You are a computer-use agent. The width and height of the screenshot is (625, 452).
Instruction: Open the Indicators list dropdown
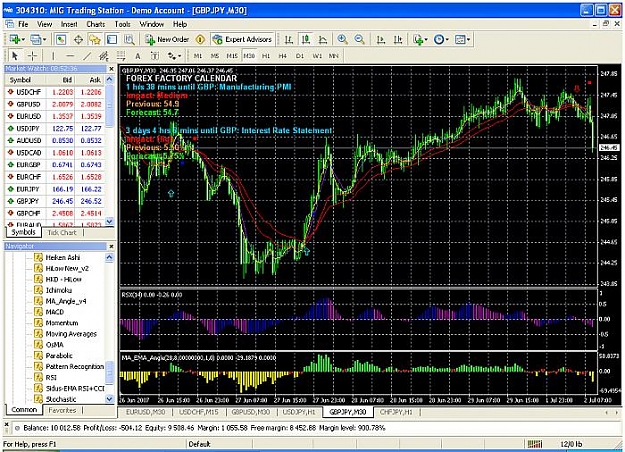tap(420, 39)
